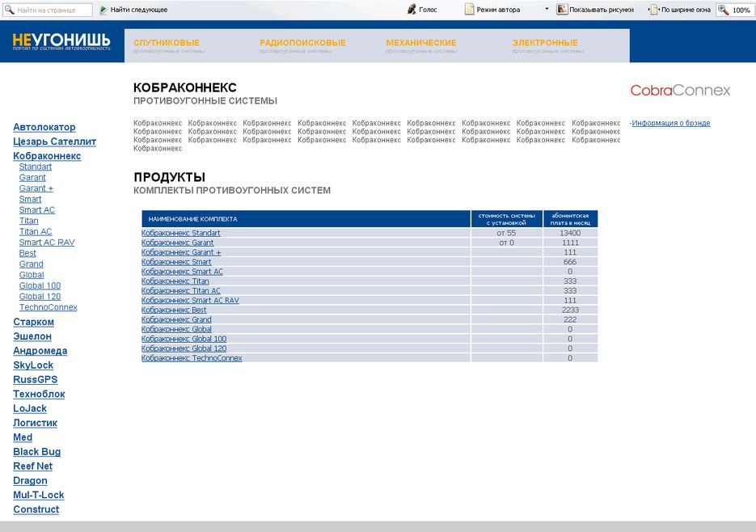The width and height of the screenshot is (756, 532).
Task: Open Dragon in the sidebar
Action: click(30, 481)
